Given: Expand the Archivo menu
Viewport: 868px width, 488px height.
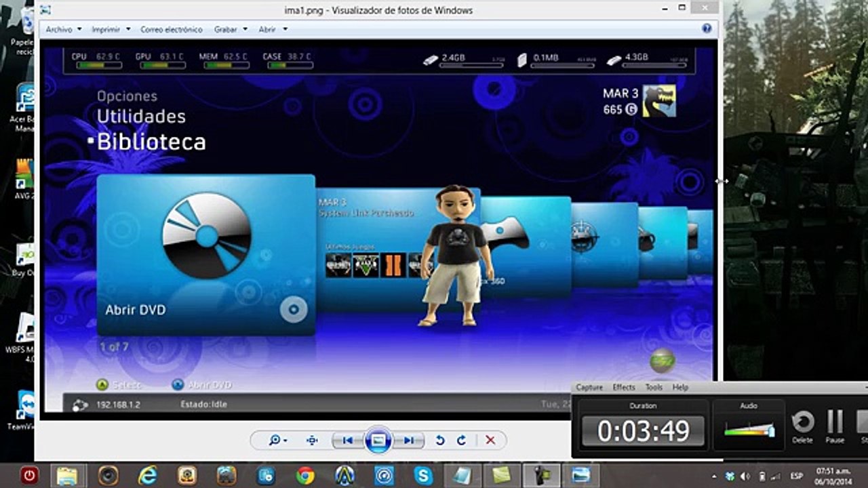Looking at the screenshot, I should coord(63,29).
